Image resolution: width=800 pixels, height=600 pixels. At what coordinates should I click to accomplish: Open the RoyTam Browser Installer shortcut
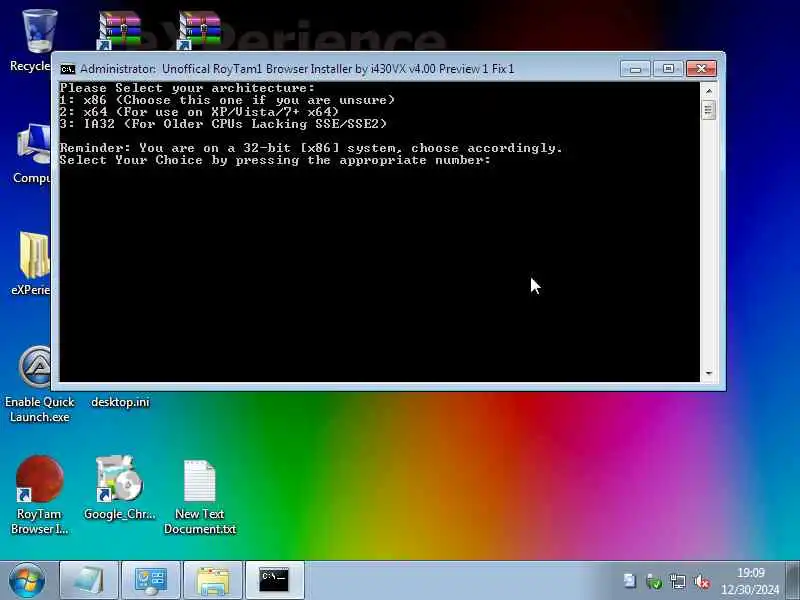[39, 495]
